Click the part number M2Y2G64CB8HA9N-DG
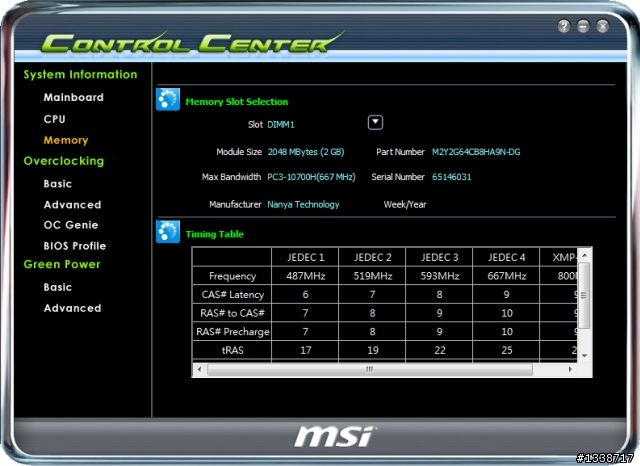Screen dimensions: 640x466 (476, 152)
